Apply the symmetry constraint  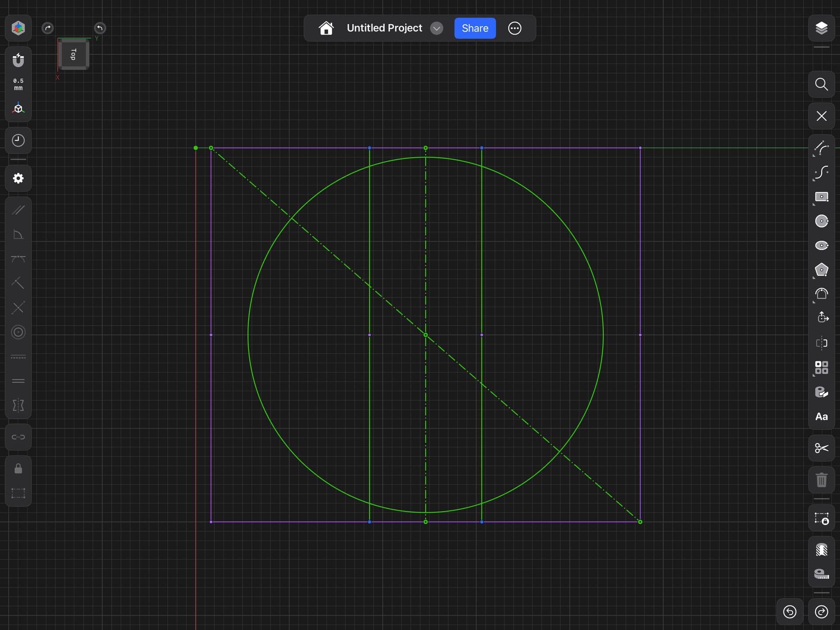(18, 406)
